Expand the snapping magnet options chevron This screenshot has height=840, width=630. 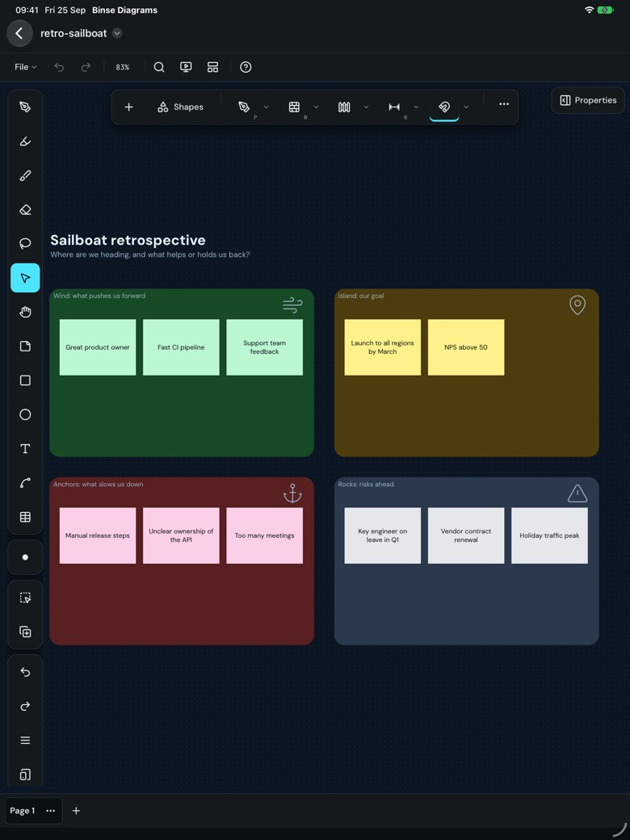click(466, 107)
